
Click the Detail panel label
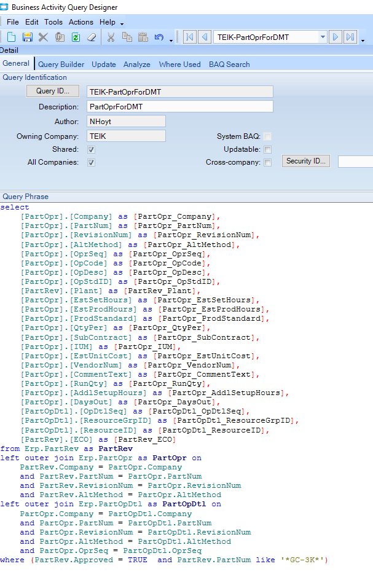point(9,50)
